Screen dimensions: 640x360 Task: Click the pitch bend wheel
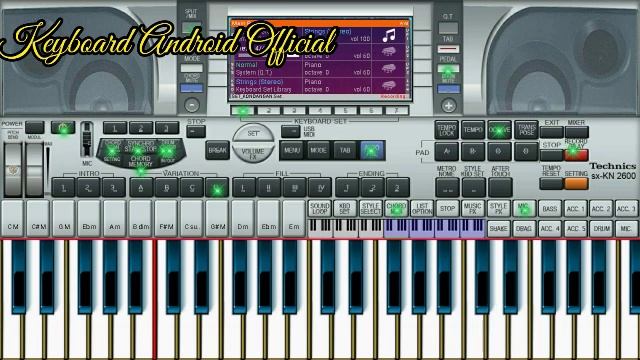(13, 169)
